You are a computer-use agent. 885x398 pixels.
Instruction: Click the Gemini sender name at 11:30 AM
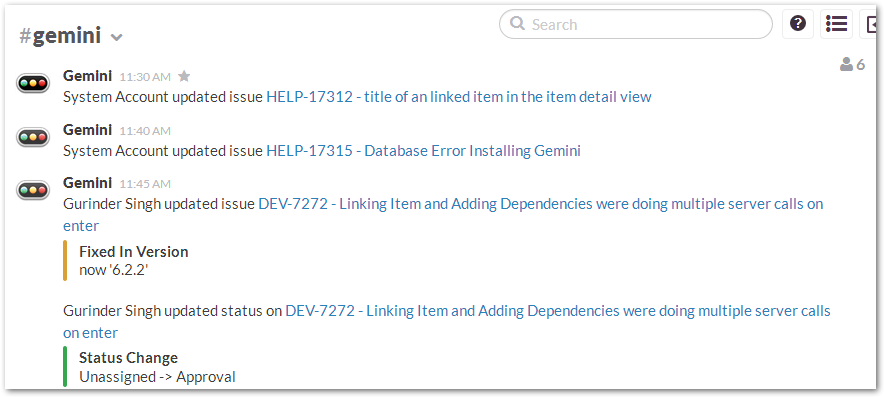87,76
